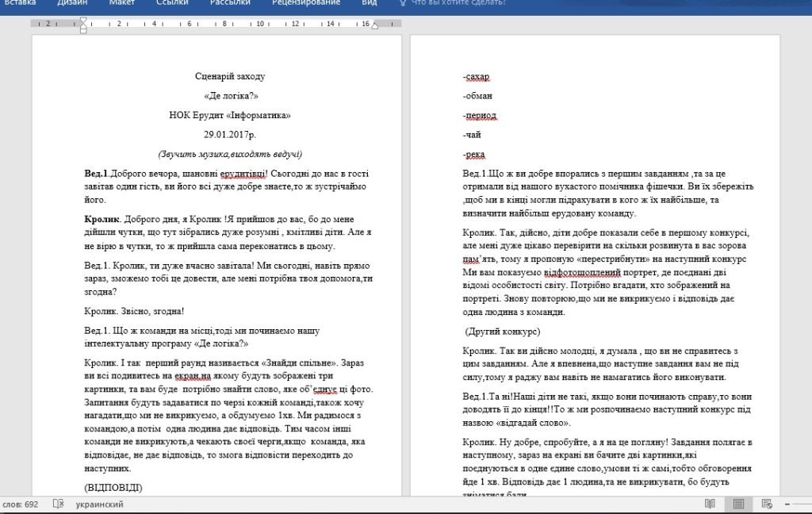Switch to Web Layout view

click(767, 504)
